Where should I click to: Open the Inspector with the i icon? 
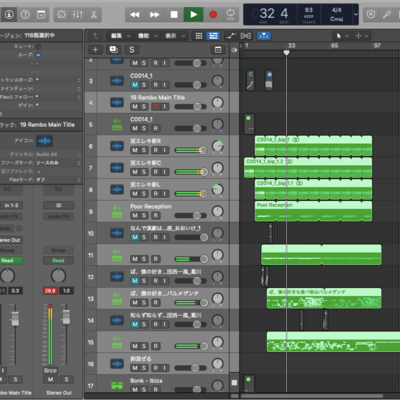tap(9, 15)
